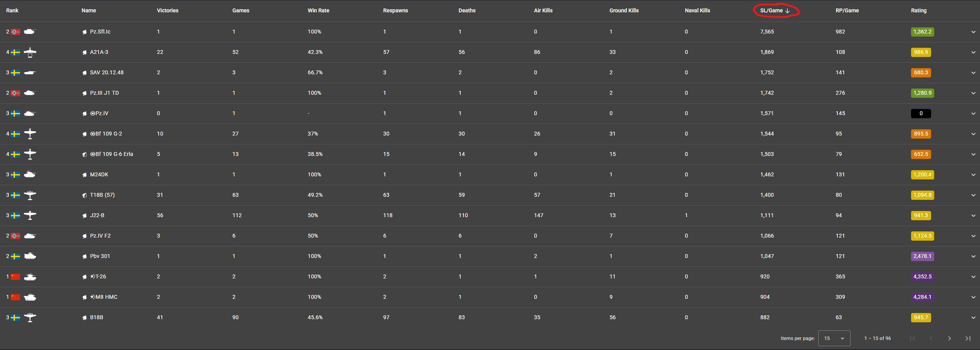Expand the Pz.Sfl.Ic row details
The image size is (980, 350).
point(973,32)
